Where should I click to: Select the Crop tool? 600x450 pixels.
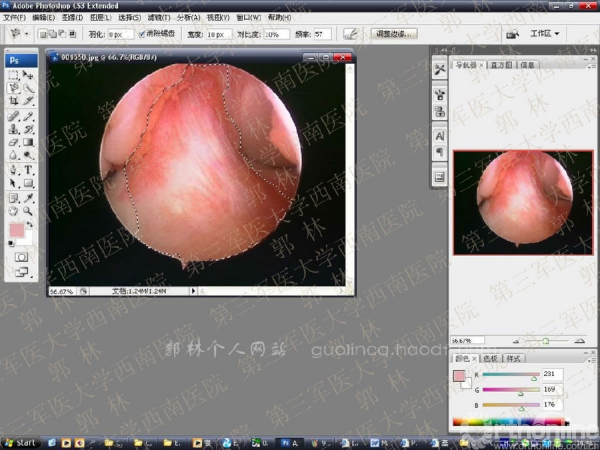[14, 101]
